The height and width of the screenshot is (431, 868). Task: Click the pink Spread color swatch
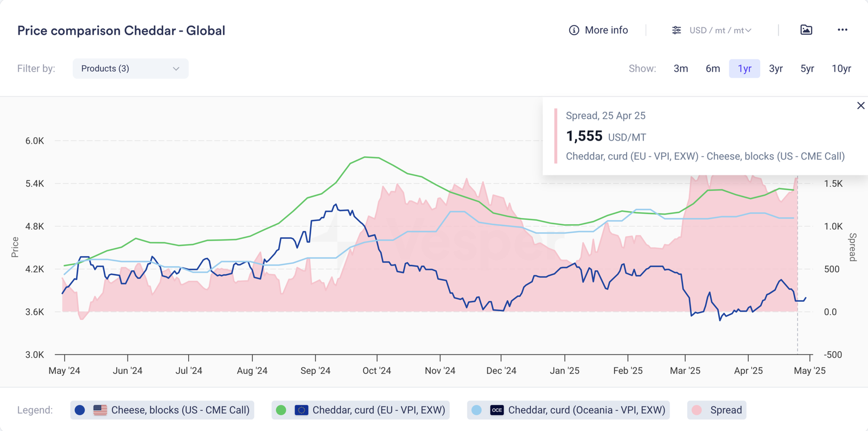point(697,410)
